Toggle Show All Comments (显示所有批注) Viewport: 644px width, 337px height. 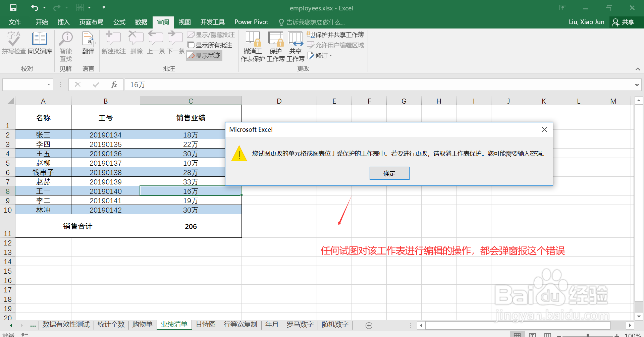coord(210,45)
